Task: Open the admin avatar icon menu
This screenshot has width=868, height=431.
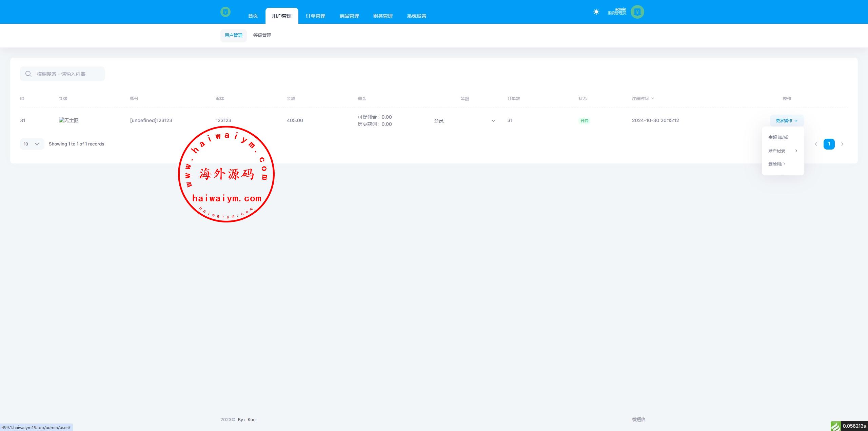Action: (637, 12)
